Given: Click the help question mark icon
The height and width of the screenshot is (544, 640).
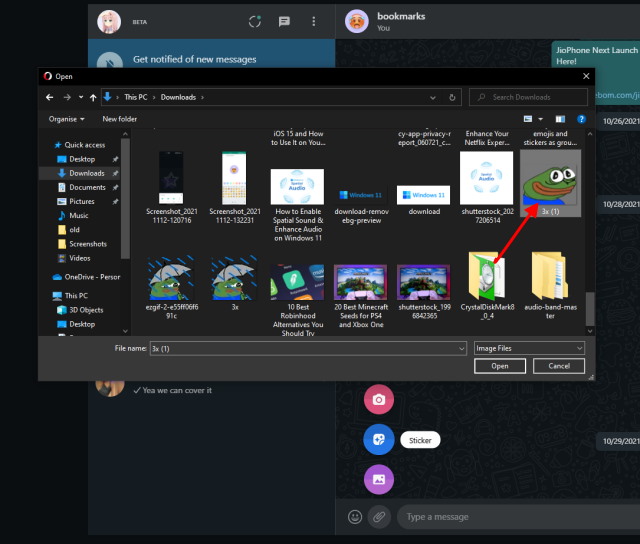Looking at the screenshot, I should [579, 119].
